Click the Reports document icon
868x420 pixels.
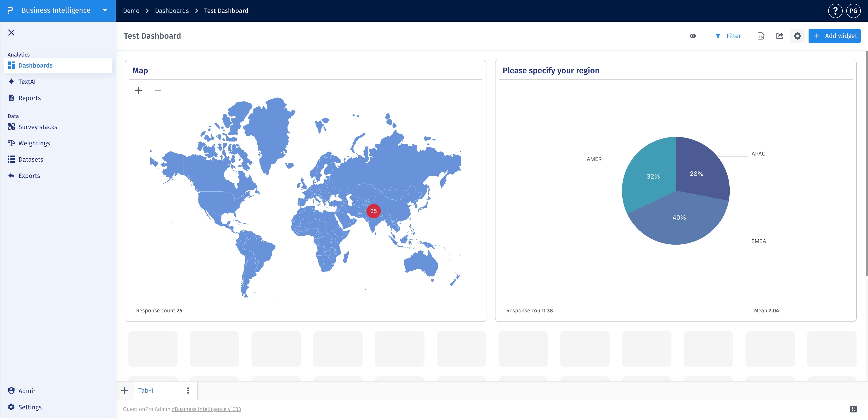[11, 98]
